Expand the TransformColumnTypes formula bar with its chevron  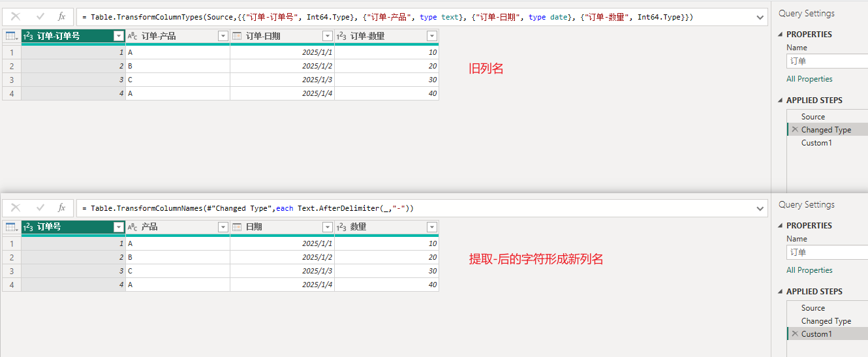(x=760, y=18)
